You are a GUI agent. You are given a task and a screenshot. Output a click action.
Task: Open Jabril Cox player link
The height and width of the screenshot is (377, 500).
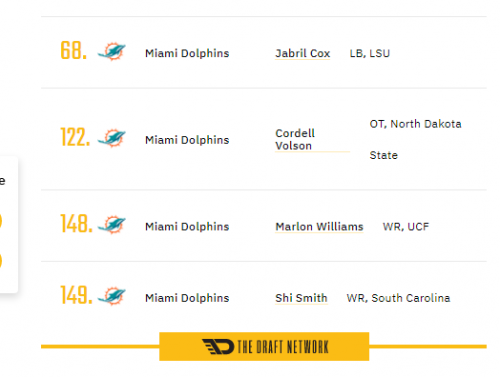[302, 53]
